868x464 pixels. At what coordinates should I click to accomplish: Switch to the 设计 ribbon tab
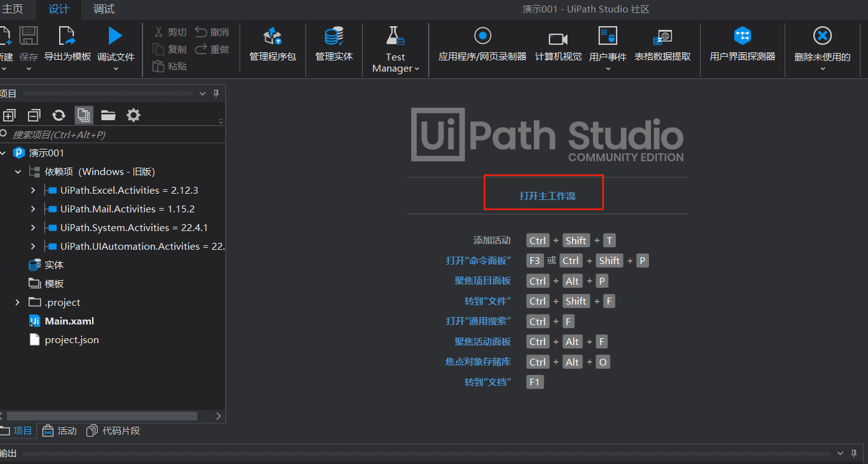pos(59,9)
